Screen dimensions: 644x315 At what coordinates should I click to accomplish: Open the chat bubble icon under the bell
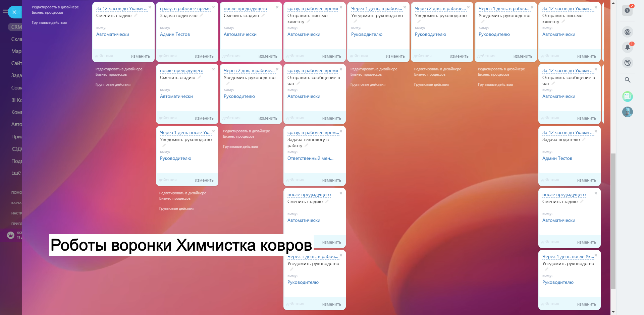click(x=627, y=63)
